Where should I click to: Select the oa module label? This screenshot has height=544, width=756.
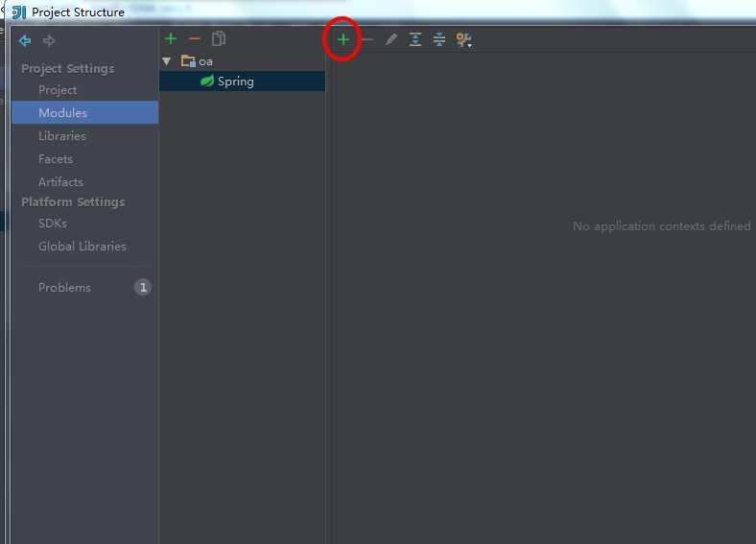pyautogui.click(x=205, y=61)
